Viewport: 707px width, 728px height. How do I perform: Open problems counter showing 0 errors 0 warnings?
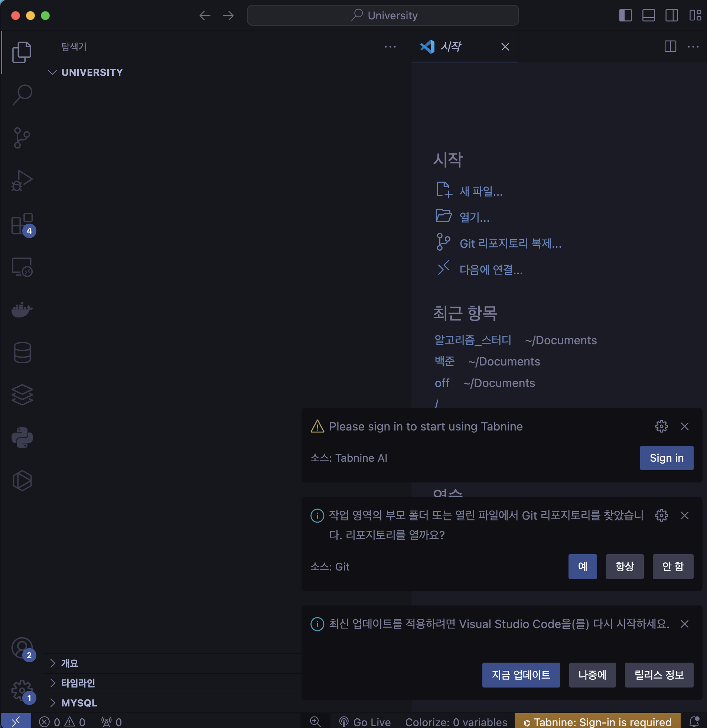[x=62, y=722]
